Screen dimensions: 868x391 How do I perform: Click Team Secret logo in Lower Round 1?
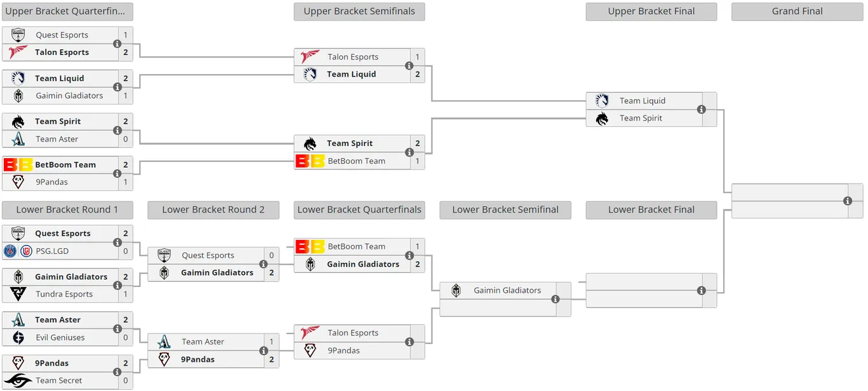pos(18,381)
